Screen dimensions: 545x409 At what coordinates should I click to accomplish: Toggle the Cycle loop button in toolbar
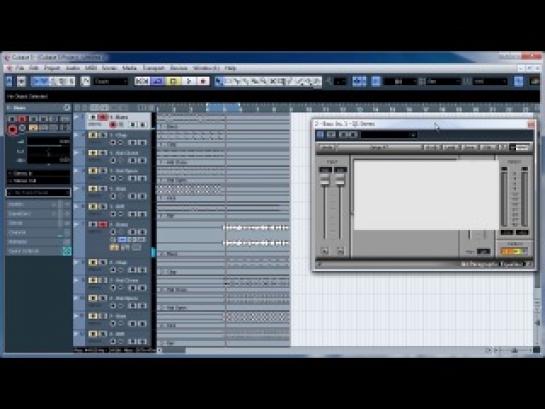[x=157, y=81]
